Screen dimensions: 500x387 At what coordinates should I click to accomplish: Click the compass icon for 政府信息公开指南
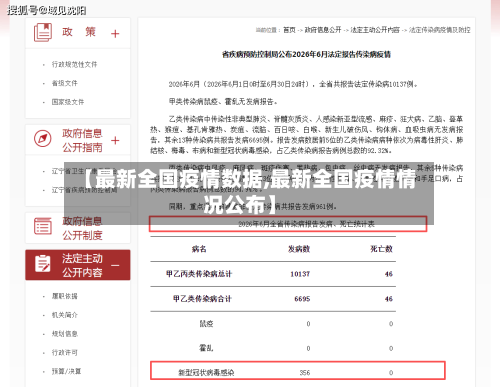43,138
